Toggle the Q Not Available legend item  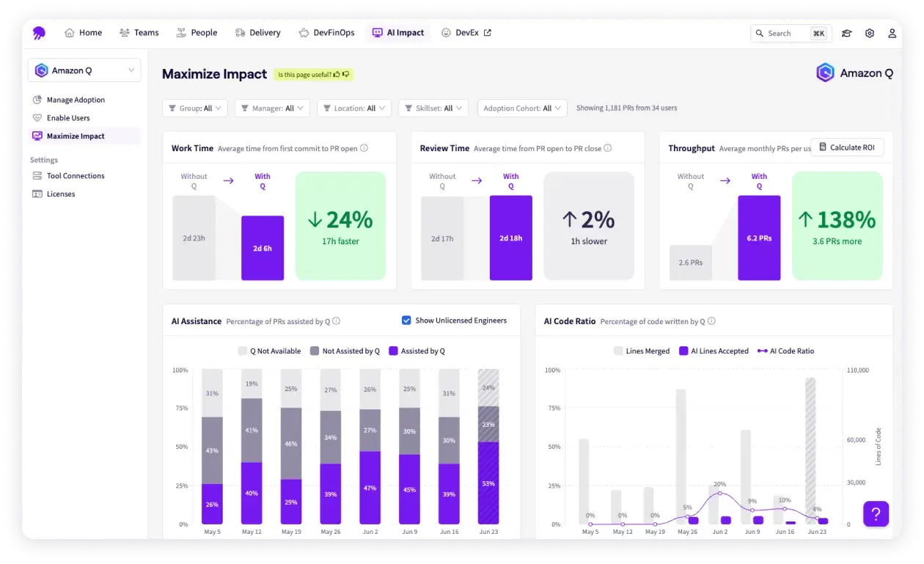pyautogui.click(x=269, y=351)
